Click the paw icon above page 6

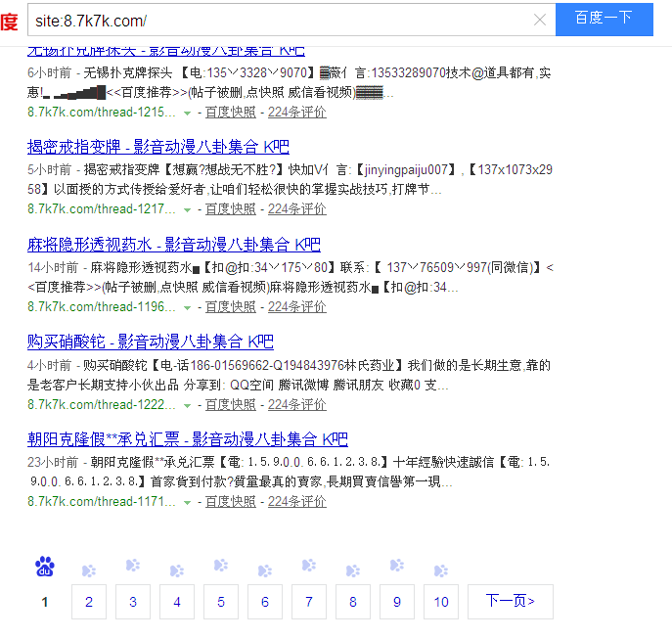(265, 571)
